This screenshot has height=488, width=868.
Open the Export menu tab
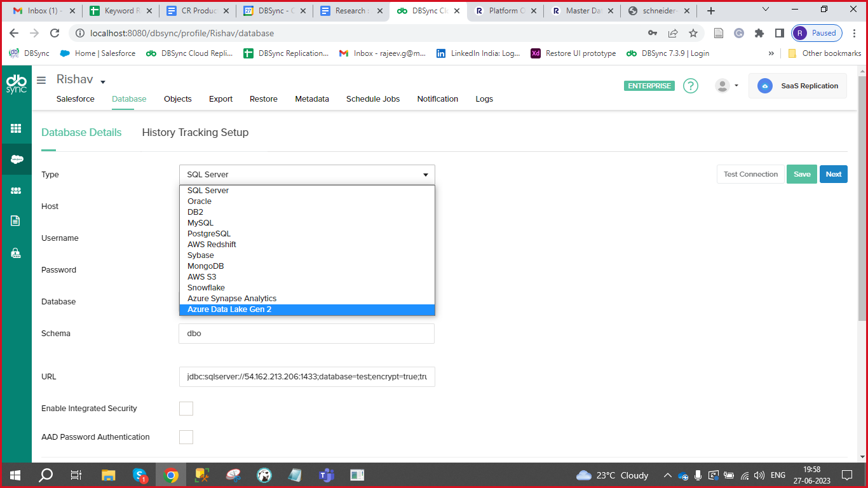220,99
